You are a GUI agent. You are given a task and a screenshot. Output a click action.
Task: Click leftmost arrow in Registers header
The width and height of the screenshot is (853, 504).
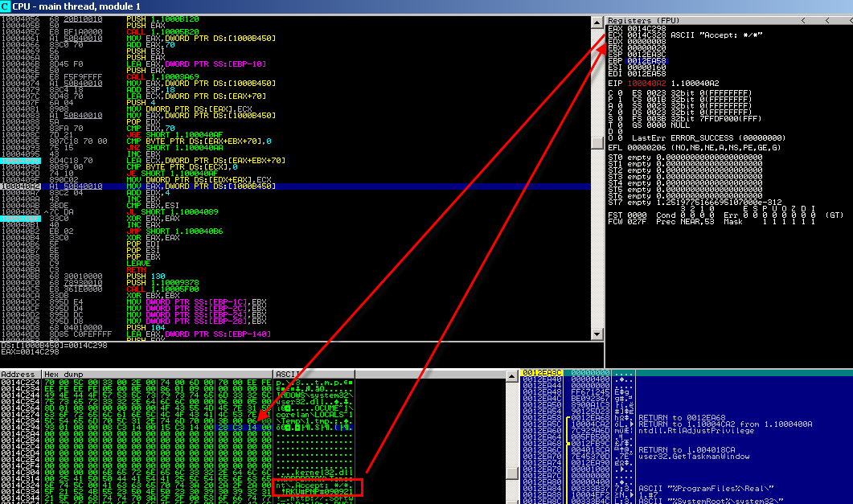805,19
